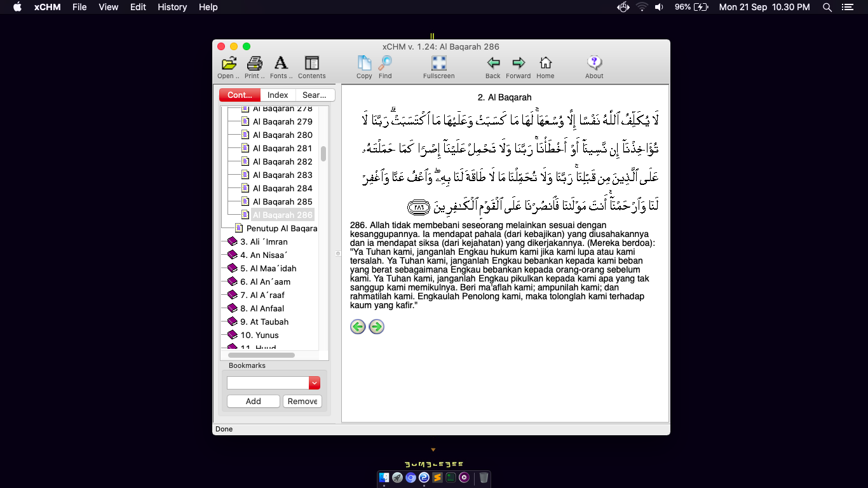Open the Apple menu
This screenshot has width=868, height=488.
(x=17, y=7)
